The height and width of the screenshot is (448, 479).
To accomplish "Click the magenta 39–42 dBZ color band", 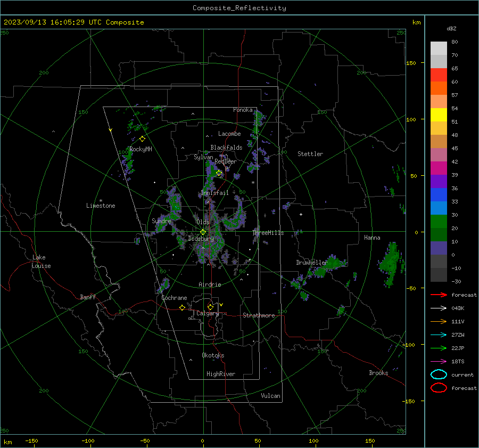I will (439, 168).
